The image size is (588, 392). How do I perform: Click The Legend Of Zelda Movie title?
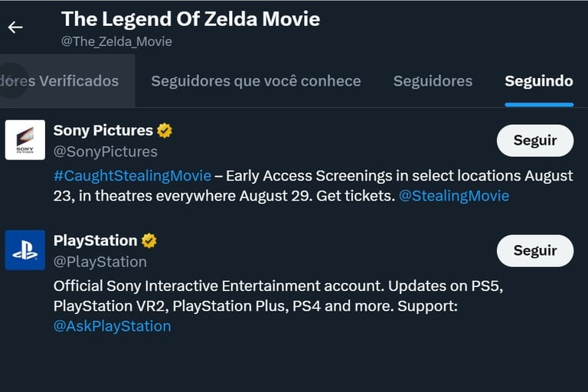click(x=191, y=19)
